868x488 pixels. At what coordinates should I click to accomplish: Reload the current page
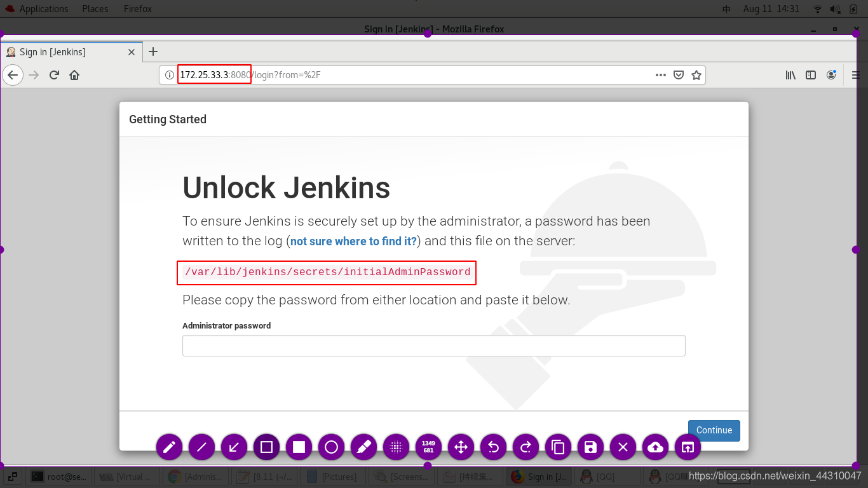(54, 75)
